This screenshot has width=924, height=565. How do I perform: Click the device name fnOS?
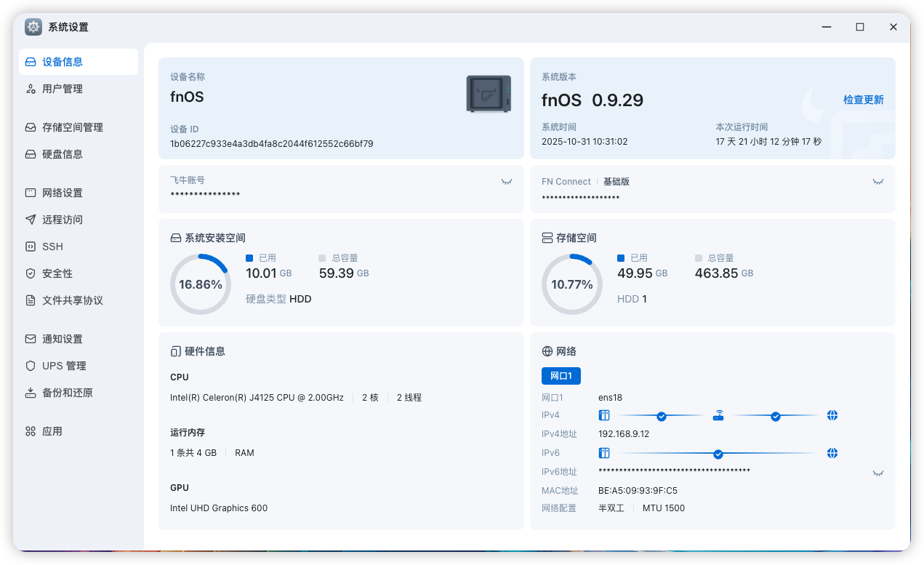pyautogui.click(x=187, y=97)
